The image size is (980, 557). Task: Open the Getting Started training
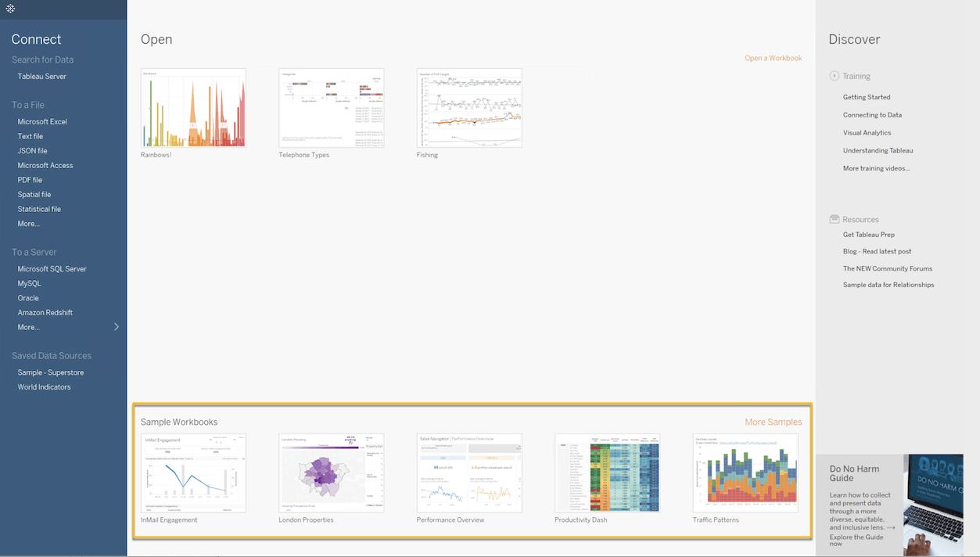pos(867,98)
